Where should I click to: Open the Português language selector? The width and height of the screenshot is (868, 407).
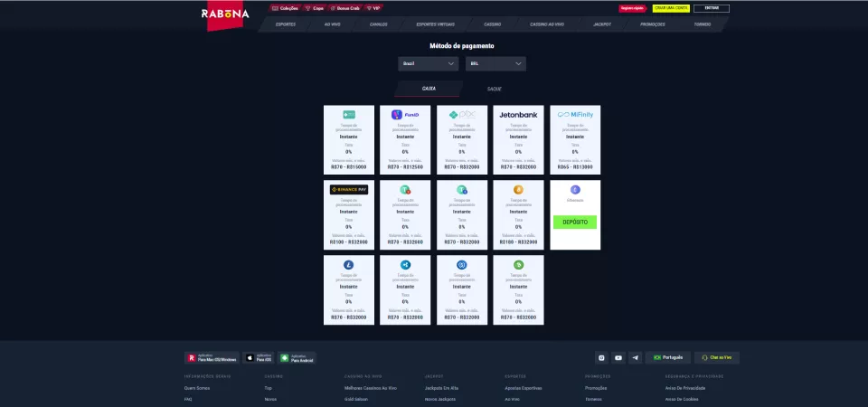(667, 357)
